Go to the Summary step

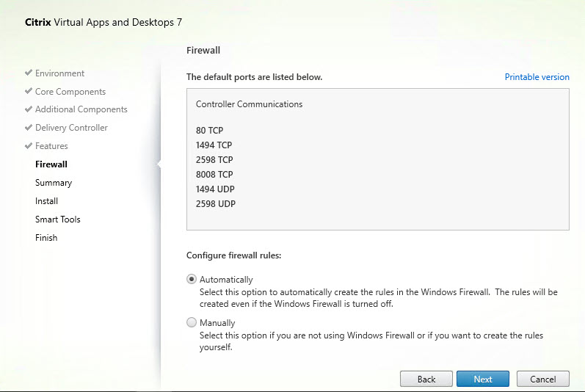[x=54, y=183]
